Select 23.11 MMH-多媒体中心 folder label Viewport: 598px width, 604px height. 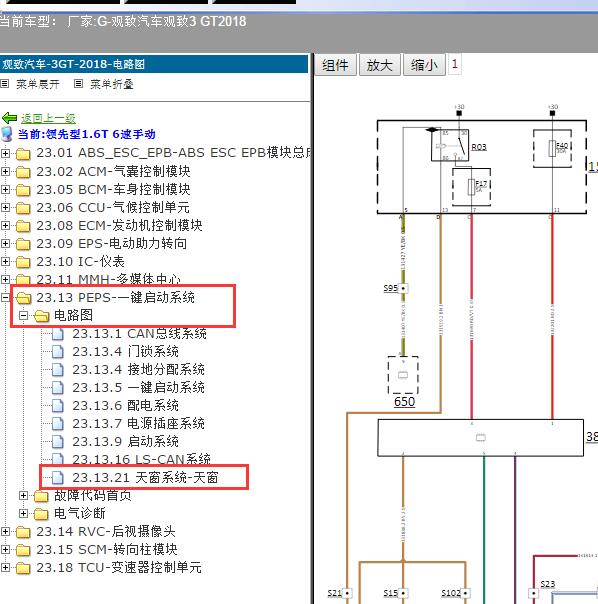click(x=108, y=279)
